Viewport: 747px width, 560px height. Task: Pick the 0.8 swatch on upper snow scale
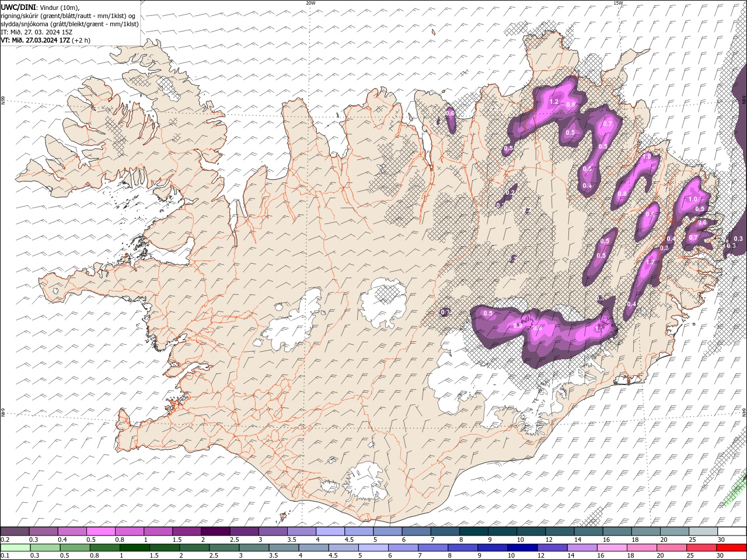pyautogui.click(x=129, y=531)
